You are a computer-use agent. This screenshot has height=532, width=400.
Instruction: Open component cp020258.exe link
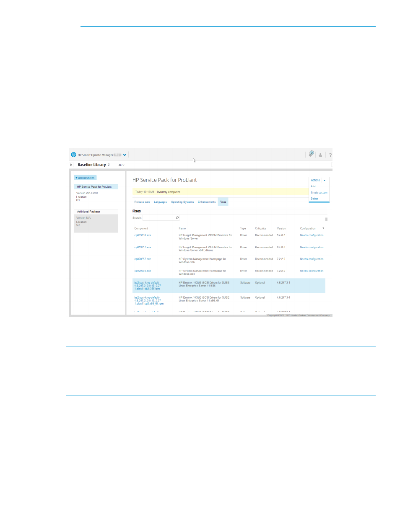(143, 271)
